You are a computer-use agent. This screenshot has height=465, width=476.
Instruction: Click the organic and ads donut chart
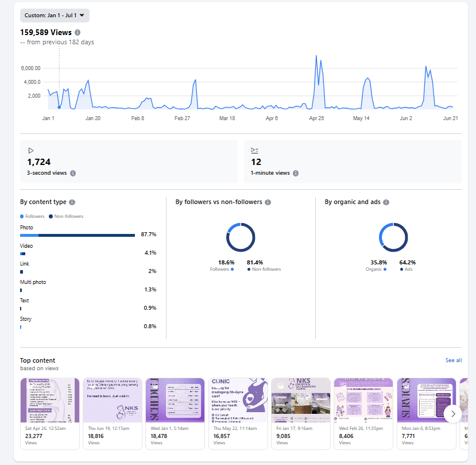click(x=393, y=237)
